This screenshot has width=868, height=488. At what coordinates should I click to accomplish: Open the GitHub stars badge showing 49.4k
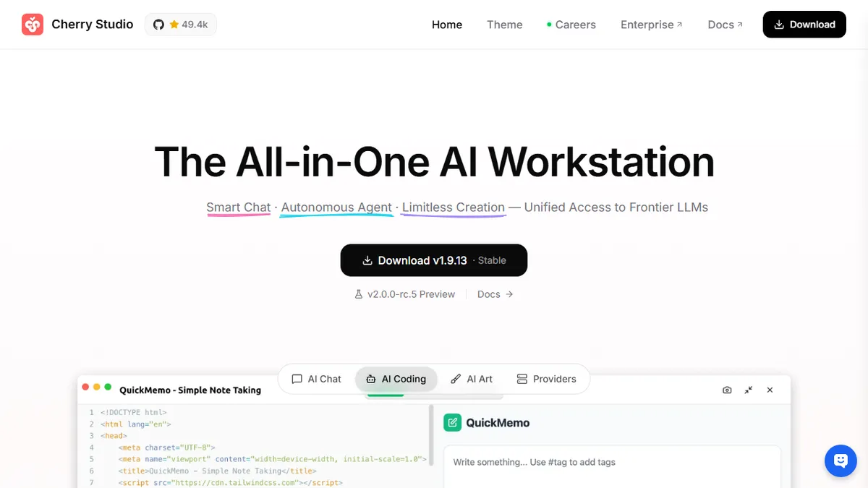[181, 25]
